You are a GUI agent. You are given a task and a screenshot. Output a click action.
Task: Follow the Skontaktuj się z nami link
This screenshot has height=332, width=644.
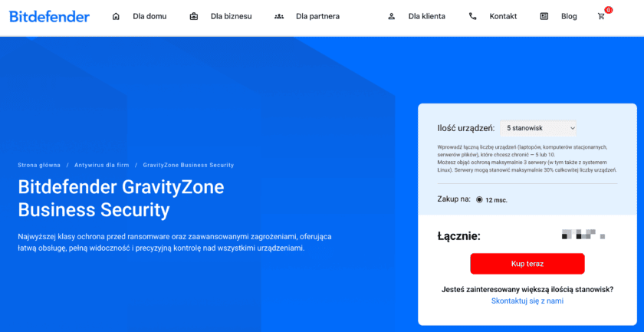point(527,301)
